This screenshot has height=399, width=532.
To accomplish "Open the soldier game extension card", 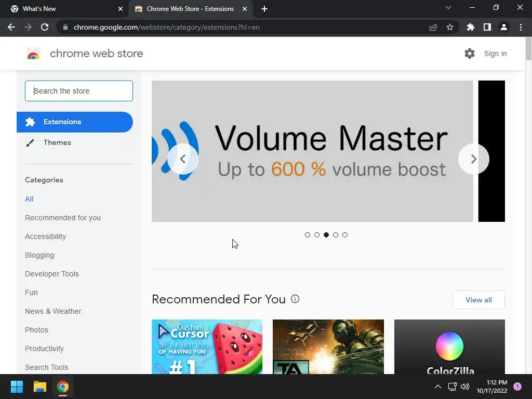I will click(x=328, y=347).
